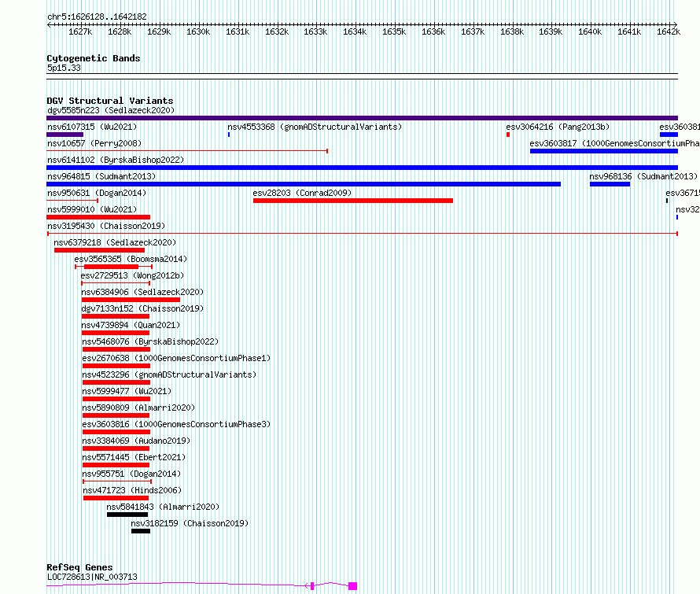Select nsv6384906 (Sedlazeck2020) label
Screen dimensions: 700x594
[x=142, y=292]
